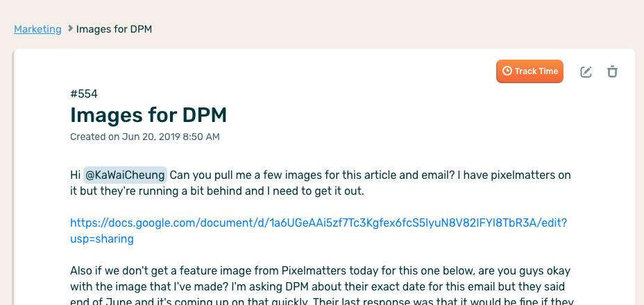The width and height of the screenshot is (644, 305).
Task: Click the Images for DPM heading
Action: click(x=149, y=115)
